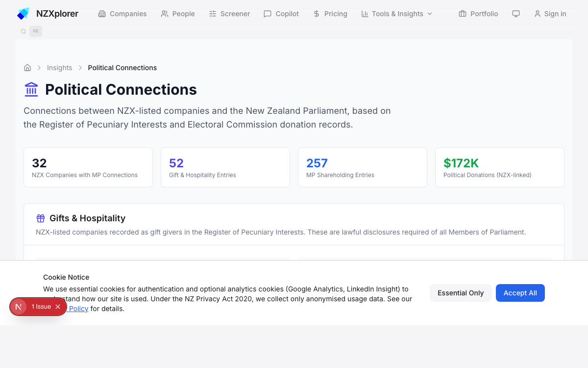Screen dimensions: 588x368
Task: Open the Screener page
Action: pyautogui.click(x=229, y=14)
